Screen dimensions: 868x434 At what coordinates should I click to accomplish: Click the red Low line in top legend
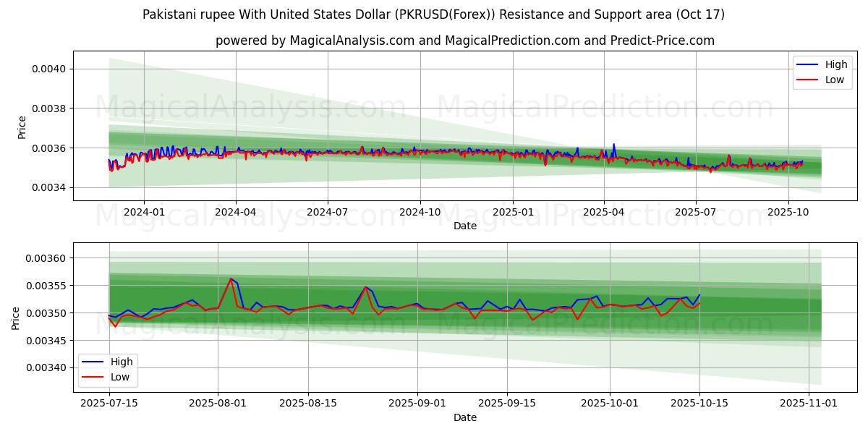pyautogui.click(x=807, y=80)
